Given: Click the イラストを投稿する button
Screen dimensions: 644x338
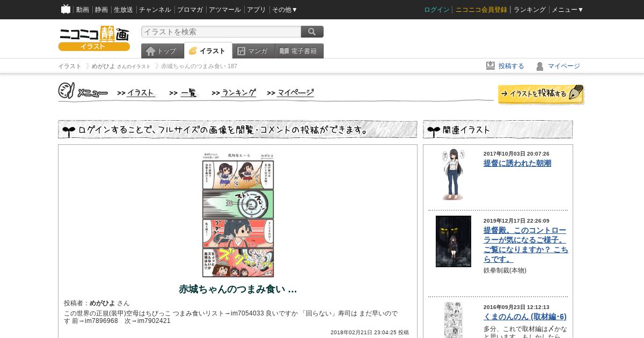Looking at the screenshot, I should click(541, 94).
